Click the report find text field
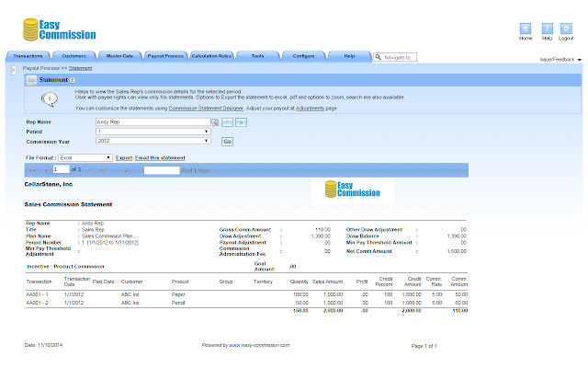 click(162, 170)
